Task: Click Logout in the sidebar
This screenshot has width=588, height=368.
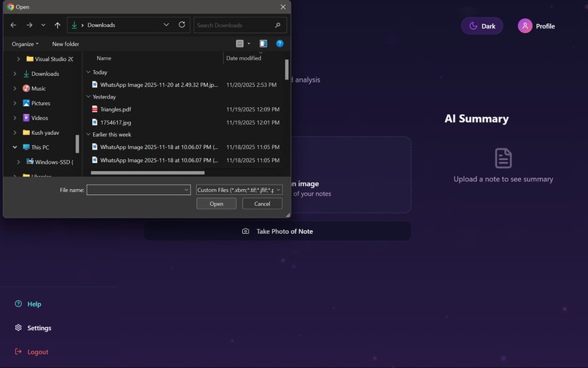Action: 31,352
